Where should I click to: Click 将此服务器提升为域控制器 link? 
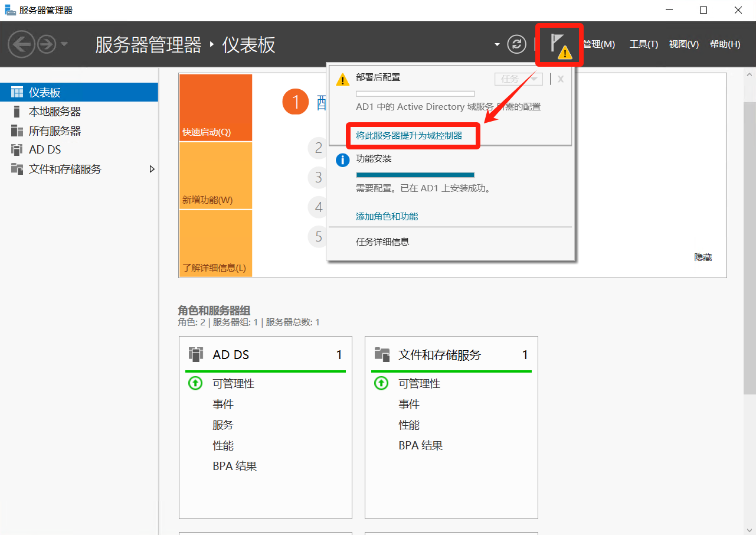[409, 136]
